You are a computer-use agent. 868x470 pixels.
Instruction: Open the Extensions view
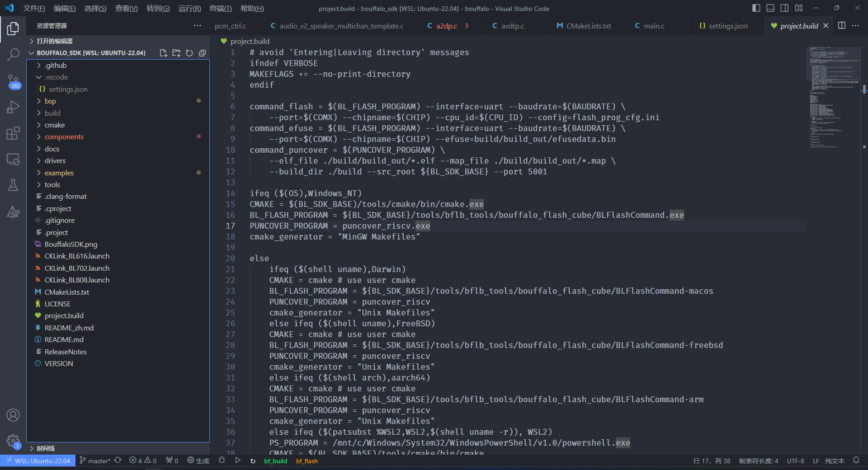pos(13,133)
